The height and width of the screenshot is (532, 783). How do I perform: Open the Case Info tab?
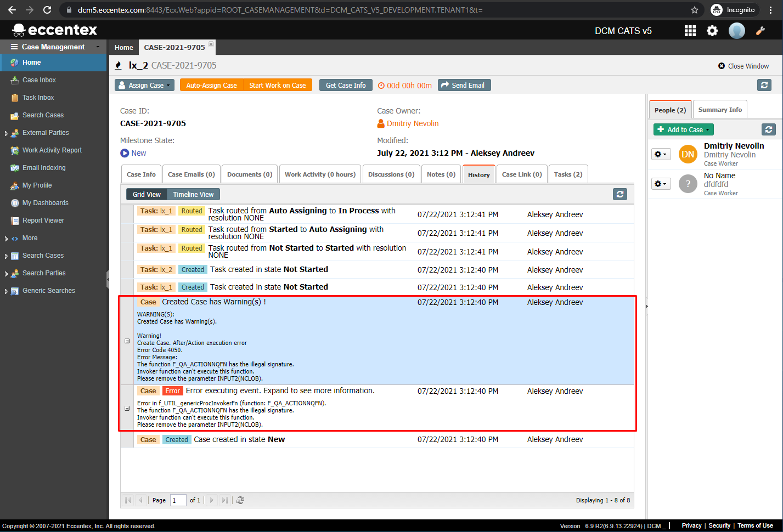(x=141, y=174)
